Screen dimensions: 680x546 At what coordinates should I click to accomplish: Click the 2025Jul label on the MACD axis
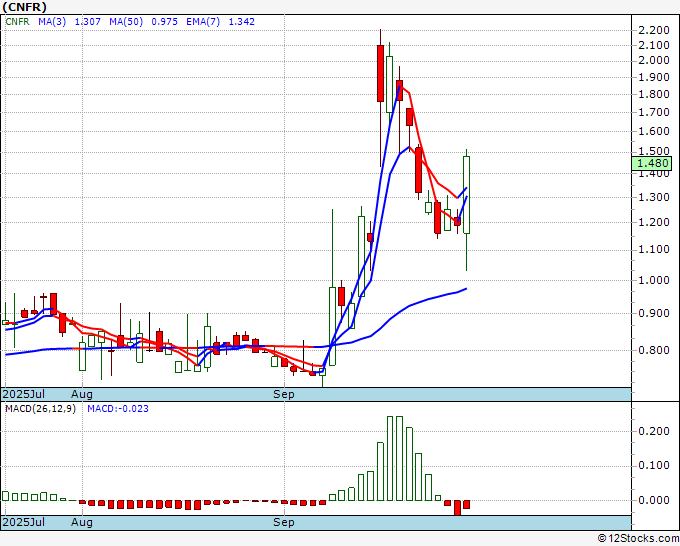click(22, 522)
